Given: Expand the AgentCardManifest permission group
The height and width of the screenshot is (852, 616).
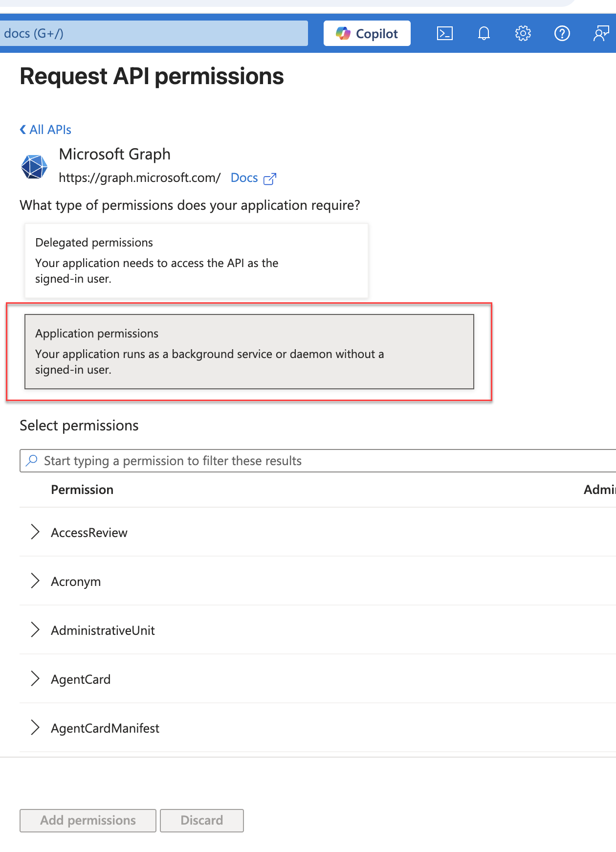Looking at the screenshot, I should 35,728.
